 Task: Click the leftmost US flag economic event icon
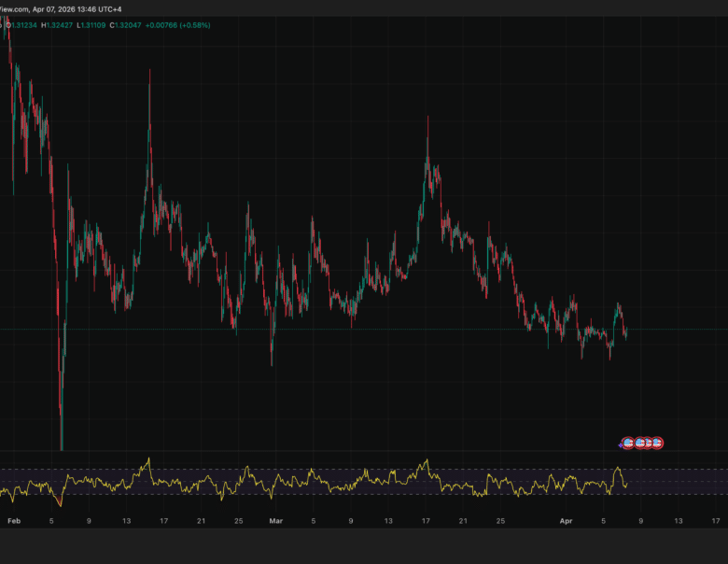coord(629,442)
